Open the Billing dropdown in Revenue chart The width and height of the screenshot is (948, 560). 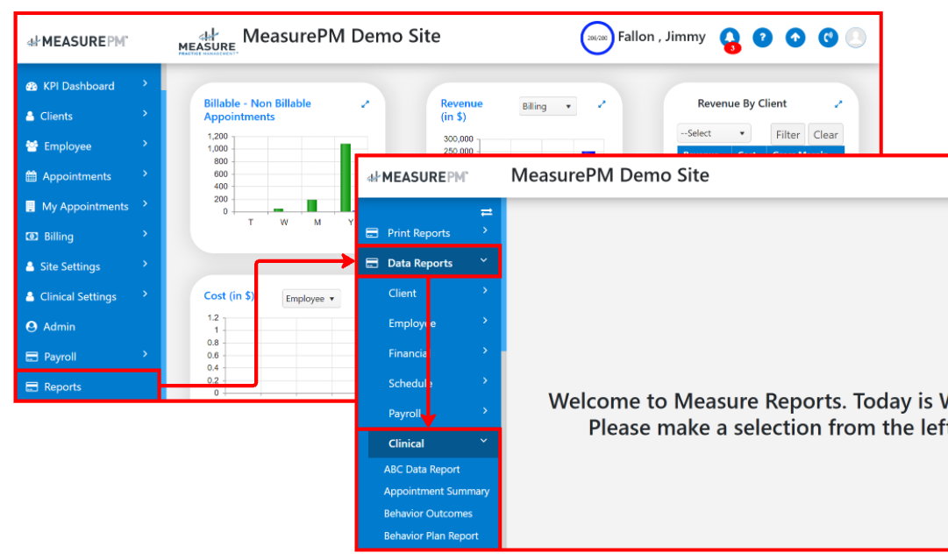[547, 106]
